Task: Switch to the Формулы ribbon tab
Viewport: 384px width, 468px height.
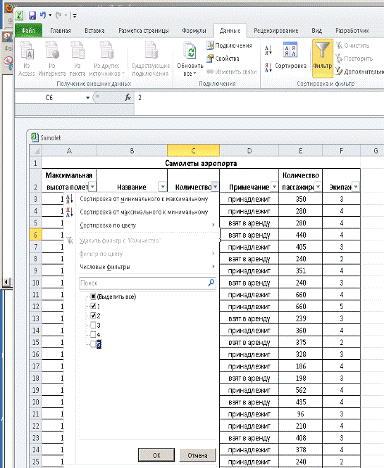Action: pos(194,30)
